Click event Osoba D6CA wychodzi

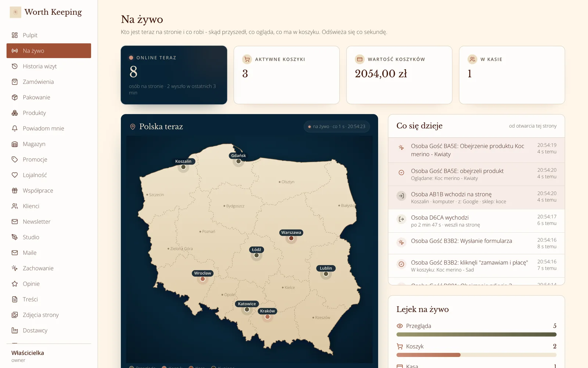tap(476, 221)
